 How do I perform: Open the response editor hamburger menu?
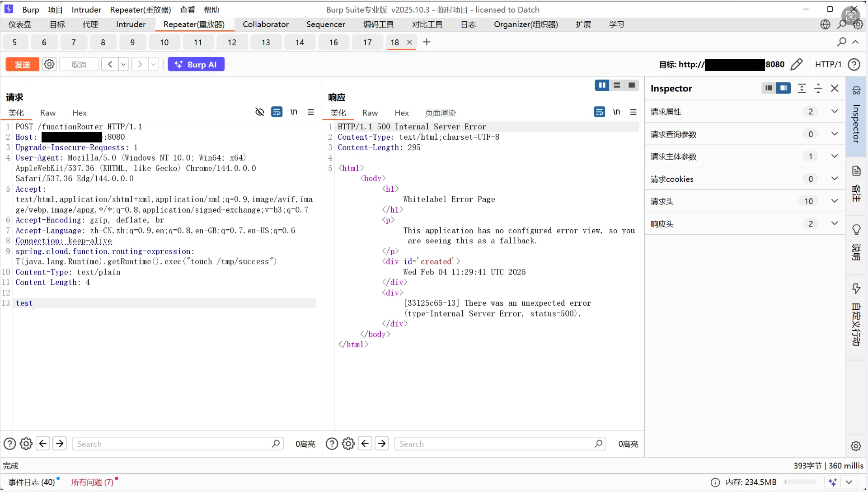coord(633,112)
